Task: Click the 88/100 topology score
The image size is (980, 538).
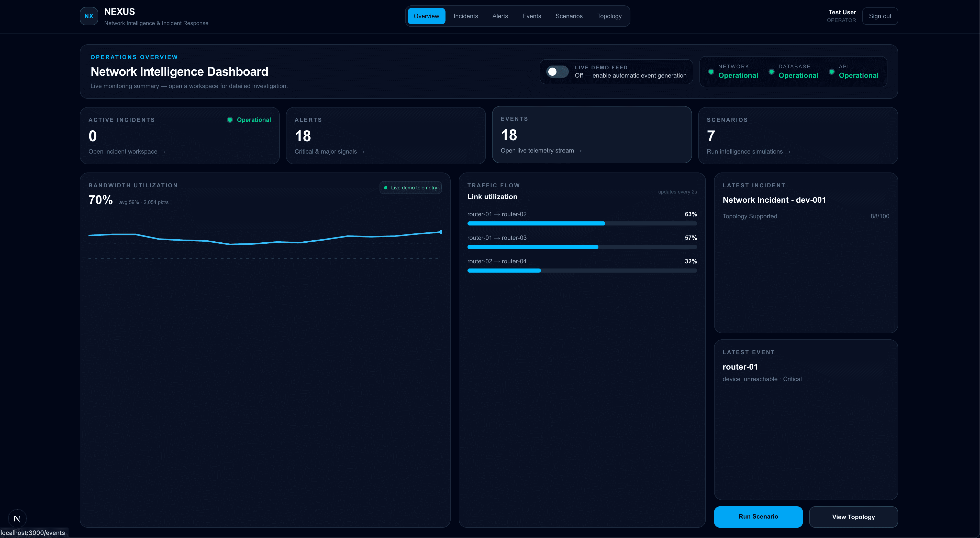Action: (x=880, y=216)
